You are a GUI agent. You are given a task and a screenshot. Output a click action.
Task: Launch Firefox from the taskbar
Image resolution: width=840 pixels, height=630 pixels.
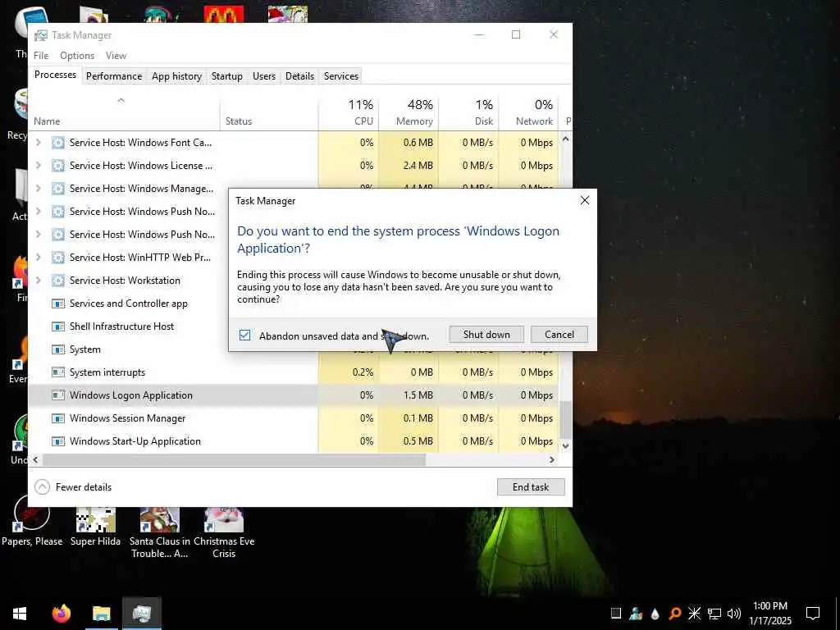coord(61,614)
